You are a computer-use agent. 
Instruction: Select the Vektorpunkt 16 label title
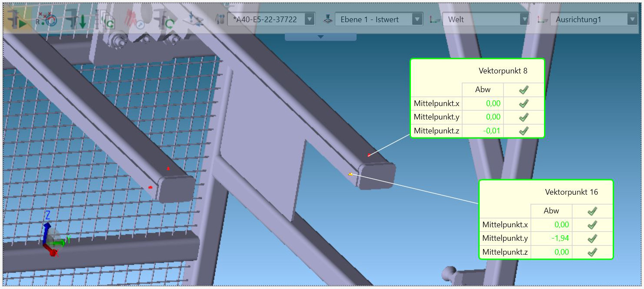click(x=571, y=192)
